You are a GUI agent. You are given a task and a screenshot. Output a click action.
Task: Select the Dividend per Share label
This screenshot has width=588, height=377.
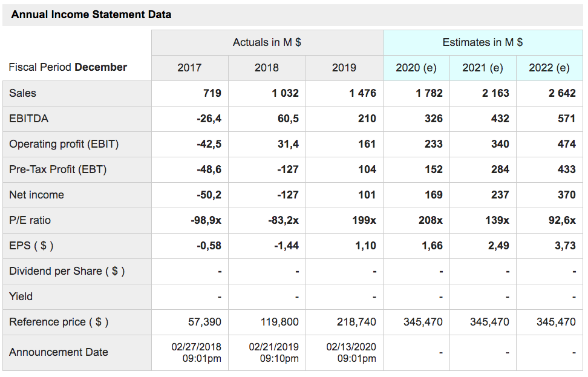[x=67, y=271]
